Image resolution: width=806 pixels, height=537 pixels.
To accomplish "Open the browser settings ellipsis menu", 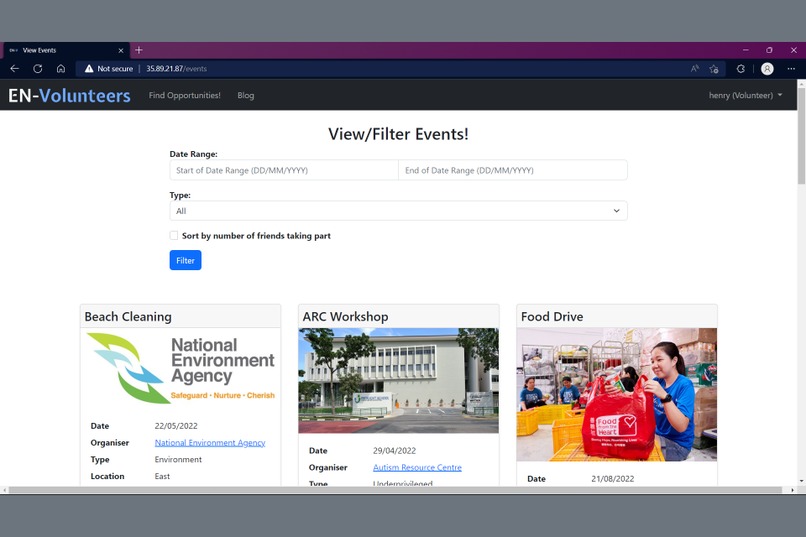I will click(x=791, y=68).
